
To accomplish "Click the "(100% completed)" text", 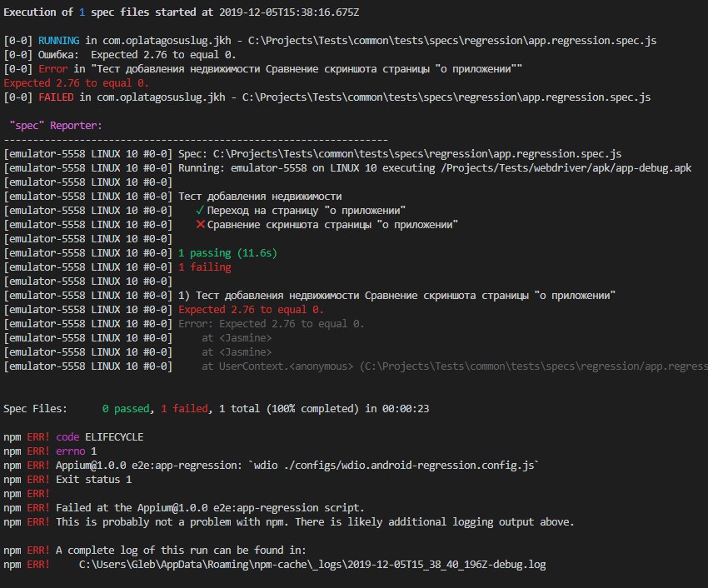I will point(312,409).
